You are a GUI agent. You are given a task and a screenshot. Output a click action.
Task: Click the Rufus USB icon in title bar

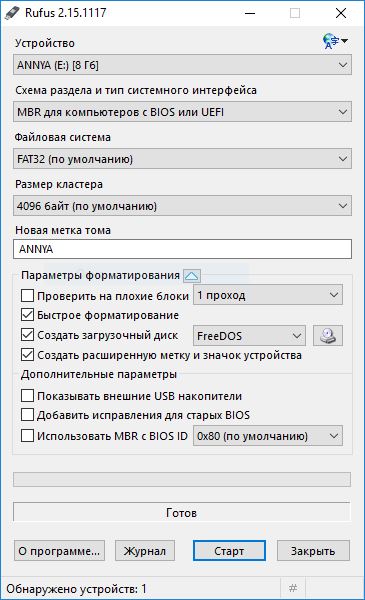coord(12,13)
